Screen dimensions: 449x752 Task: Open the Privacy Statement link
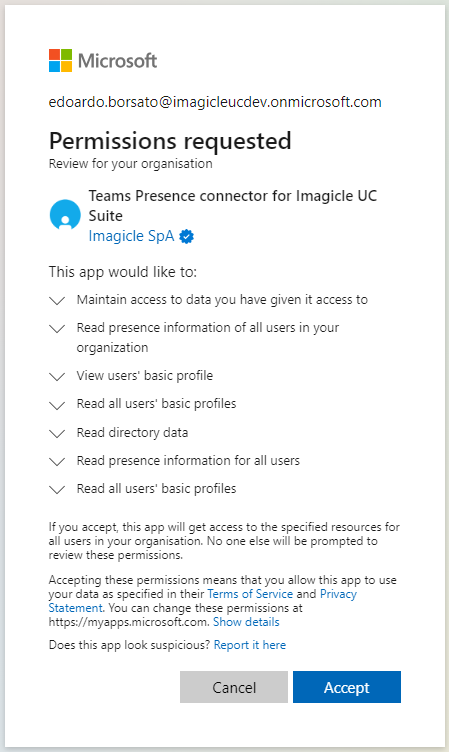338,594
